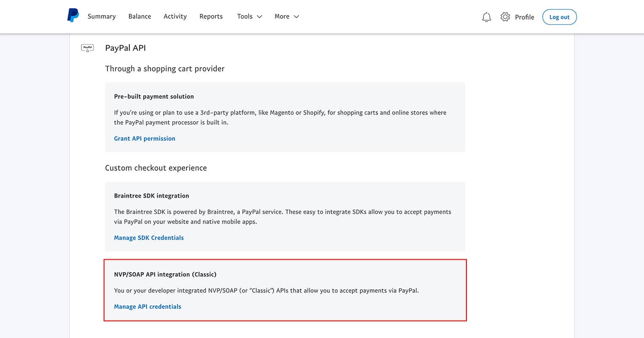Open the Reports page

tap(211, 17)
